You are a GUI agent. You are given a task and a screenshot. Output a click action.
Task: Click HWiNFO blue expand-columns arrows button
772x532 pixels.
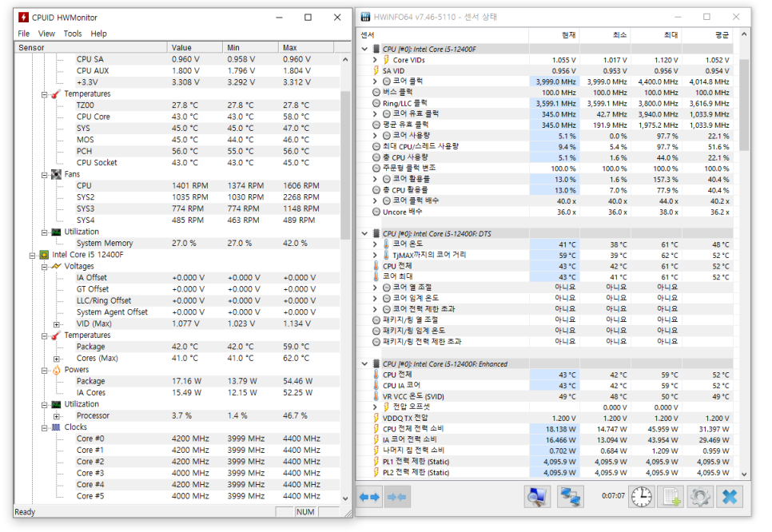click(x=369, y=497)
